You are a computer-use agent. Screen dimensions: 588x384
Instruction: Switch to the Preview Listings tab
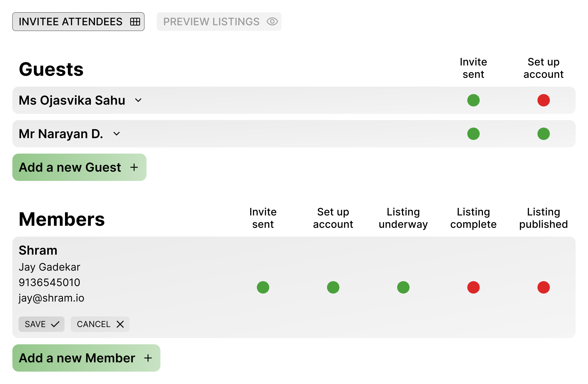click(x=219, y=22)
